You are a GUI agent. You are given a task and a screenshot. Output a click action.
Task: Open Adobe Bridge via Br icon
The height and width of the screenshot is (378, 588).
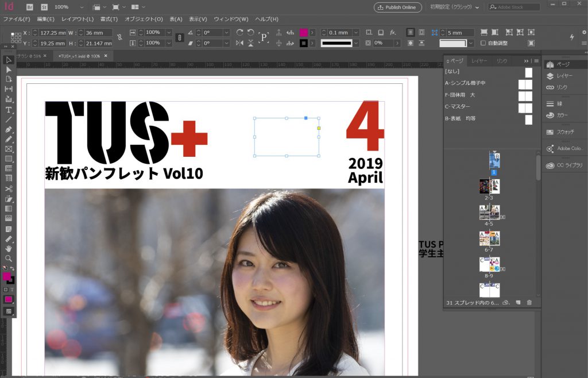click(30, 7)
